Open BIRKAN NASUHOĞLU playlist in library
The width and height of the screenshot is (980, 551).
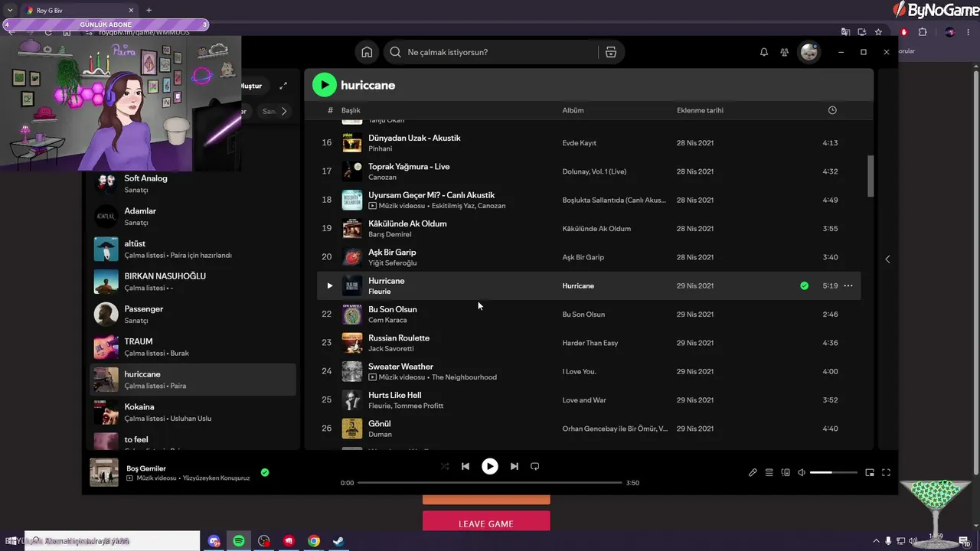point(192,282)
